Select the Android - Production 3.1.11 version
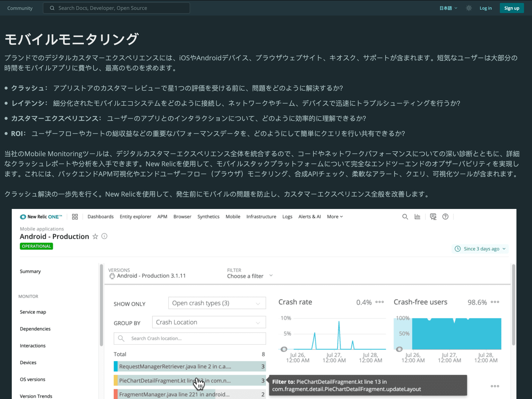Viewport: 532px width, 399px height. pyautogui.click(x=151, y=276)
